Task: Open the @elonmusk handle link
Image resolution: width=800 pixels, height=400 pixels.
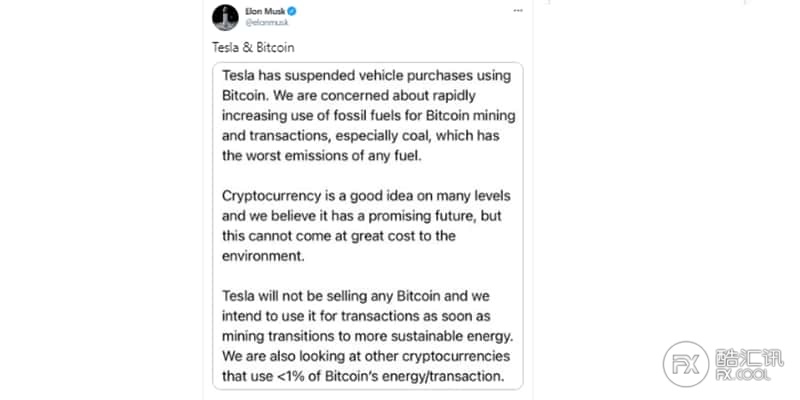Action: coord(266,22)
